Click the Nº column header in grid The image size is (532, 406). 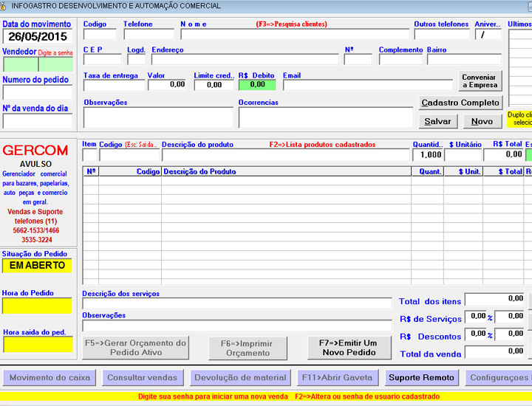tap(91, 171)
